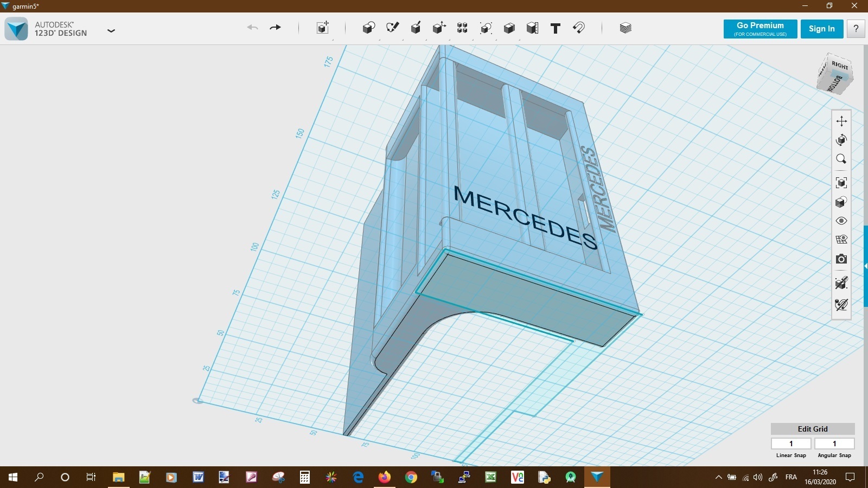Open Task View on the taskbar
Viewport: 868px width, 488px height.
[91, 477]
